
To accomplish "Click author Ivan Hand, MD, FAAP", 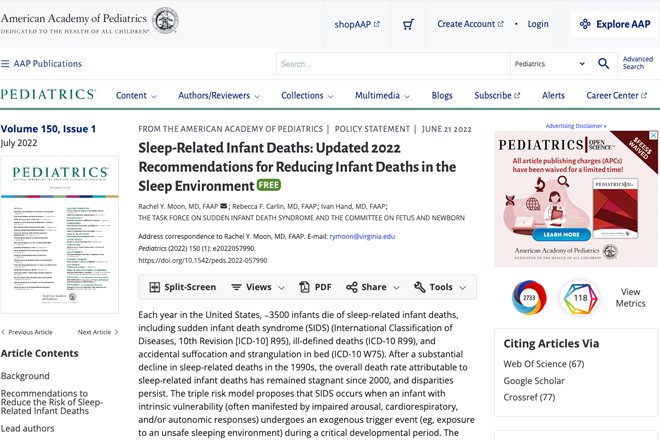I will 353,206.
